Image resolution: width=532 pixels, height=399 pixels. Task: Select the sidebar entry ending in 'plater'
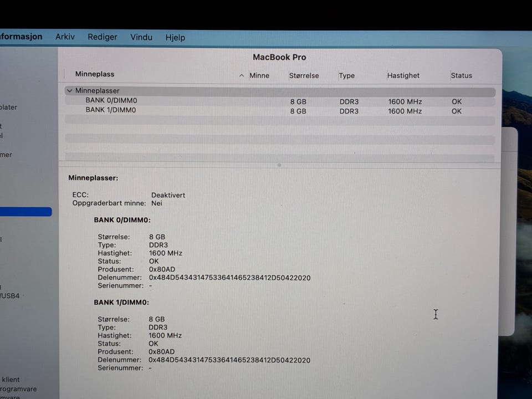click(8, 107)
